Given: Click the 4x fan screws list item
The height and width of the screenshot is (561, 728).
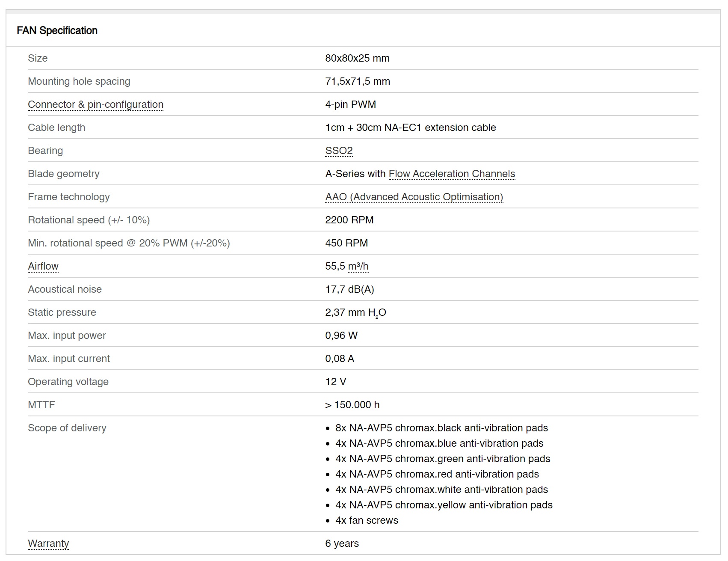Looking at the screenshot, I should click(x=367, y=520).
